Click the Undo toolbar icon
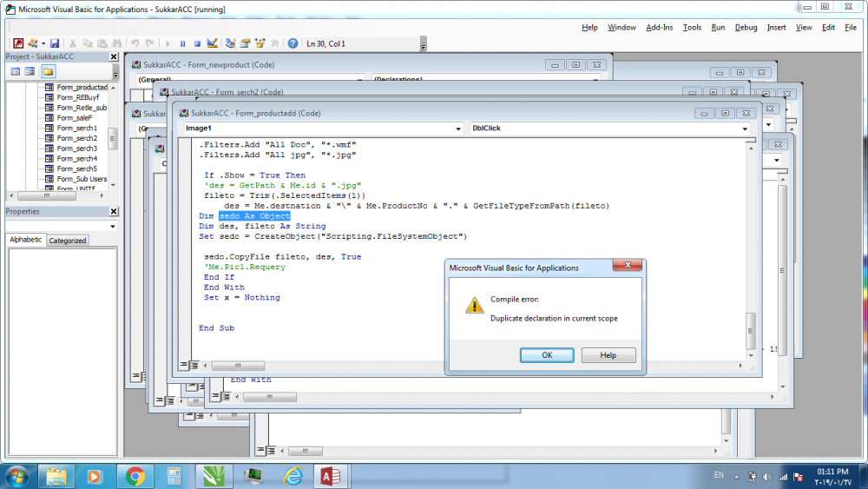 pyautogui.click(x=135, y=43)
